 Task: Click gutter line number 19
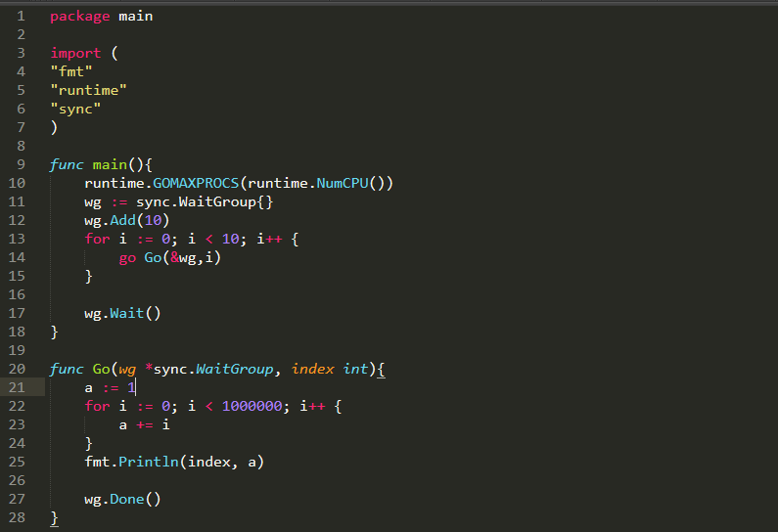pyautogui.click(x=17, y=350)
